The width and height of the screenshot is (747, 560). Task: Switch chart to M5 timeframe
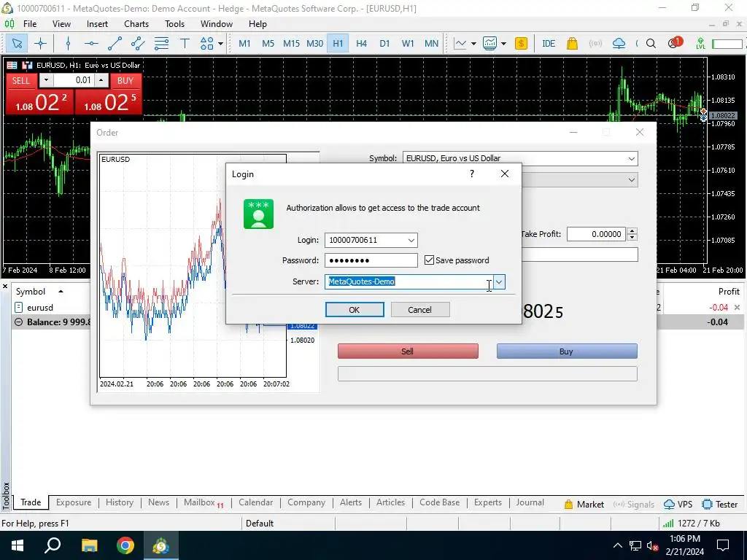coord(268,44)
